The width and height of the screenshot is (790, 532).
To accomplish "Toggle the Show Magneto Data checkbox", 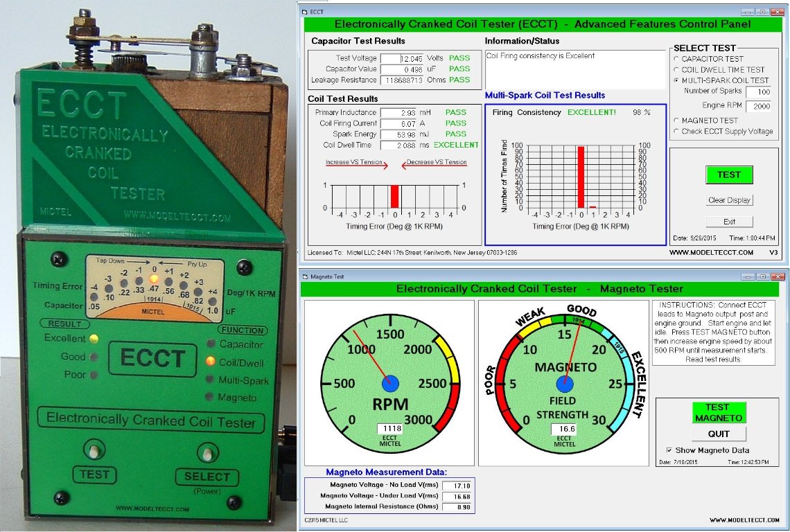I will pyautogui.click(x=669, y=450).
